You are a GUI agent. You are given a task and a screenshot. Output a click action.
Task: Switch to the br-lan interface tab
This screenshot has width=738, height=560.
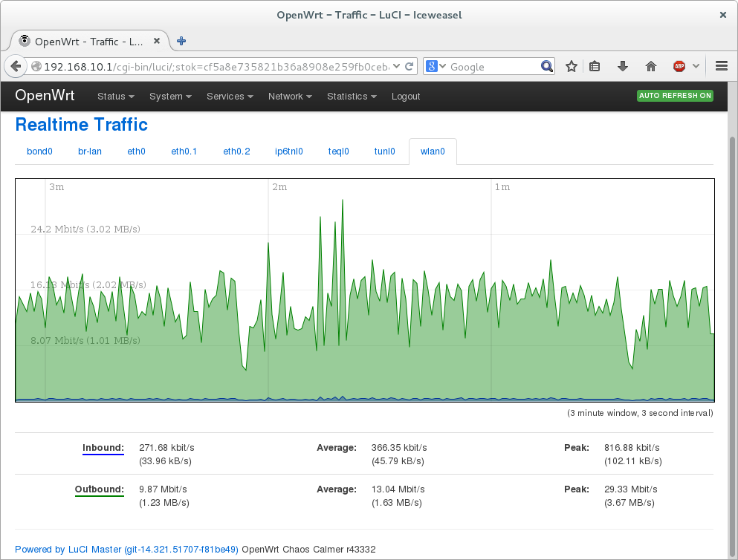pyautogui.click(x=90, y=152)
